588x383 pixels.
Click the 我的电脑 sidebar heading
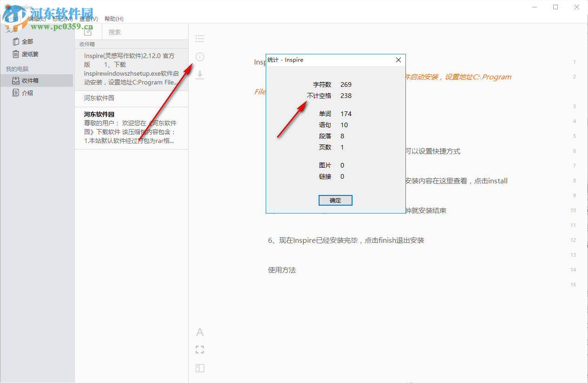click(17, 69)
